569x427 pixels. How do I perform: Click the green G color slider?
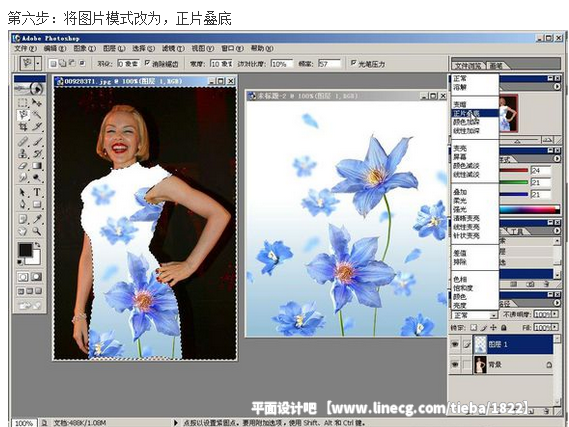point(514,182)
